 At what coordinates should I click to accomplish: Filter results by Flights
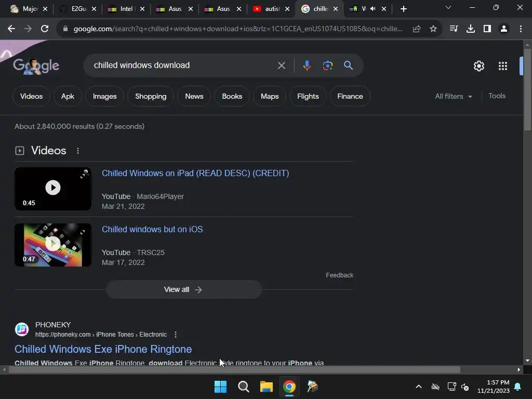308,96
